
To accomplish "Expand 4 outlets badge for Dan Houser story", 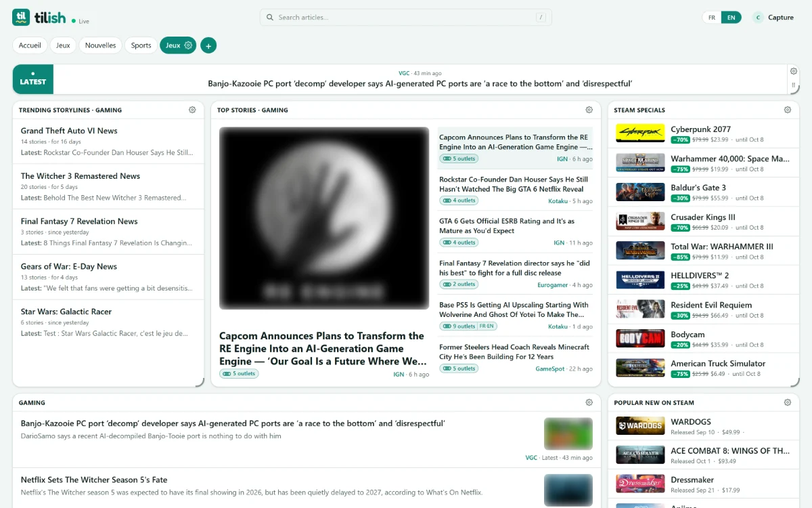I will click(459, 200).
